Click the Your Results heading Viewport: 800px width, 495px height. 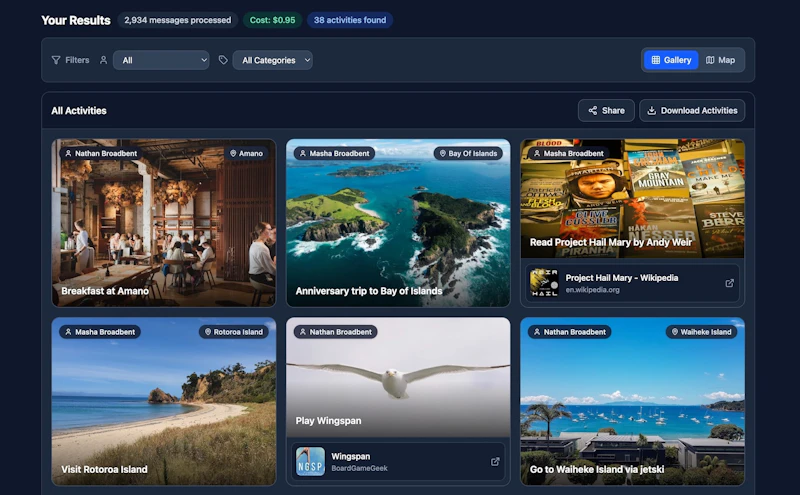click(76, 20)
